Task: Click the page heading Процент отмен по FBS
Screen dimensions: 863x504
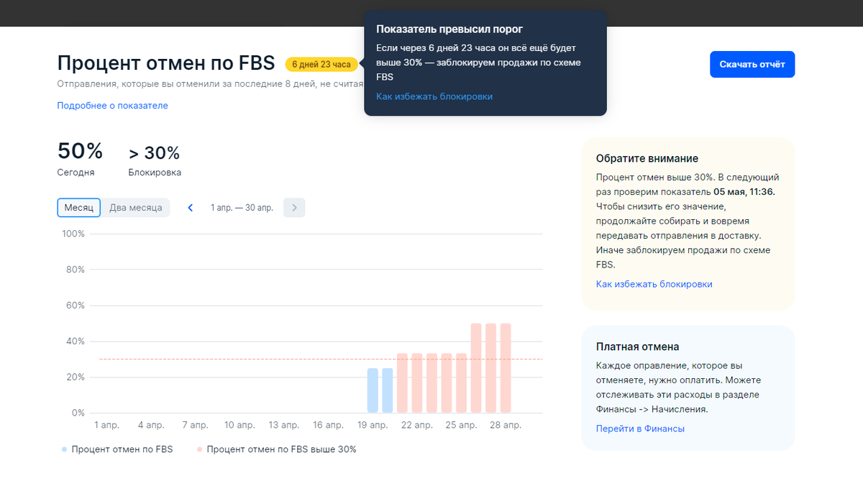Action: (x=166, y=63)
